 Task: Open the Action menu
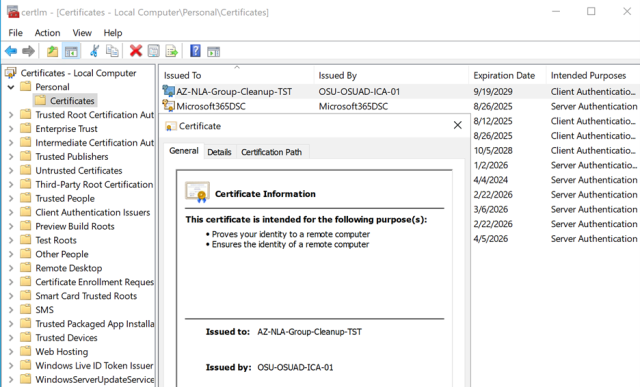pos(47,33)
